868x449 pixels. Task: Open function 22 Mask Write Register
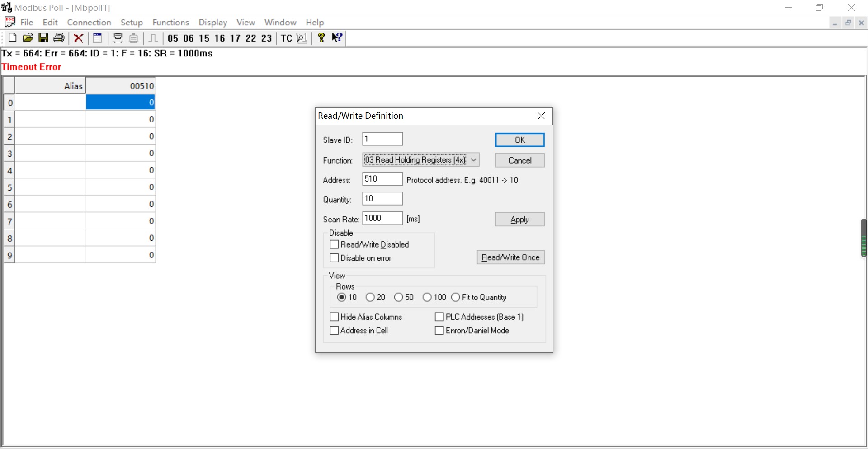pos(251,38)
